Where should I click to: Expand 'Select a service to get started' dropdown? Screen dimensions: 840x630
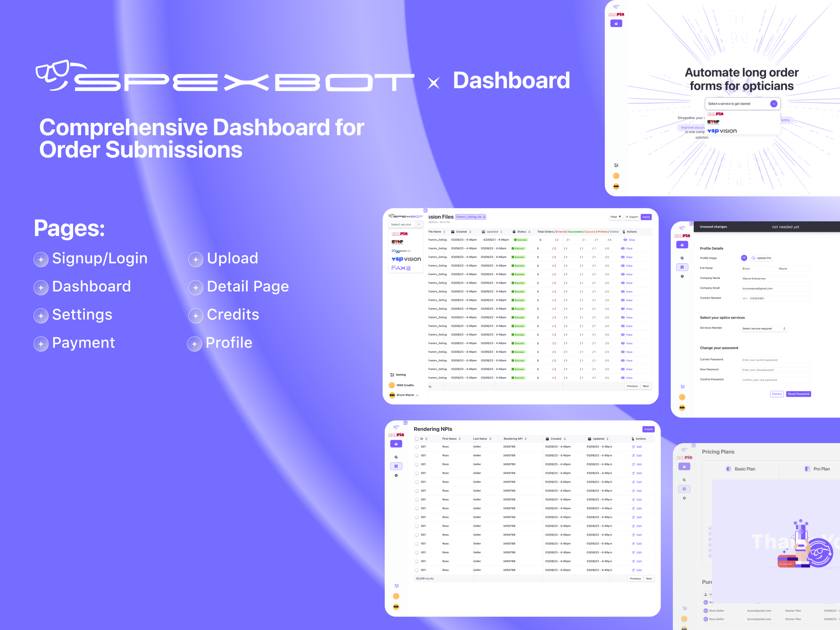774,104
